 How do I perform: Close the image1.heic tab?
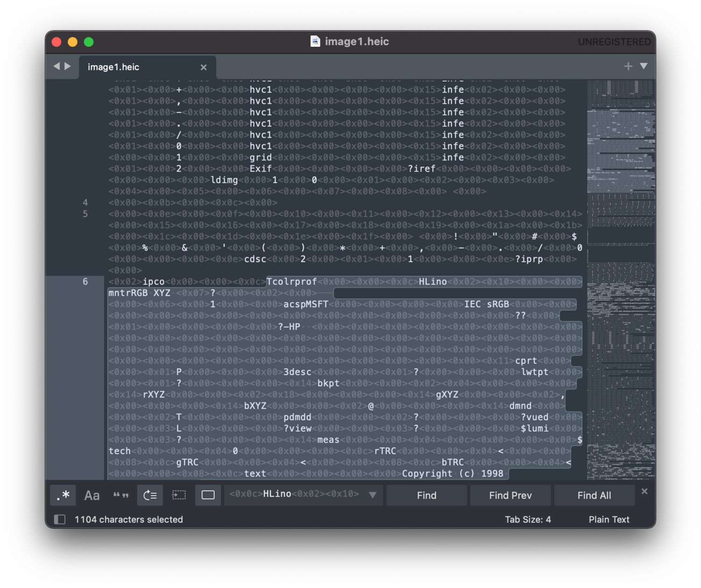pyautogui.click(x=204, y=67)
